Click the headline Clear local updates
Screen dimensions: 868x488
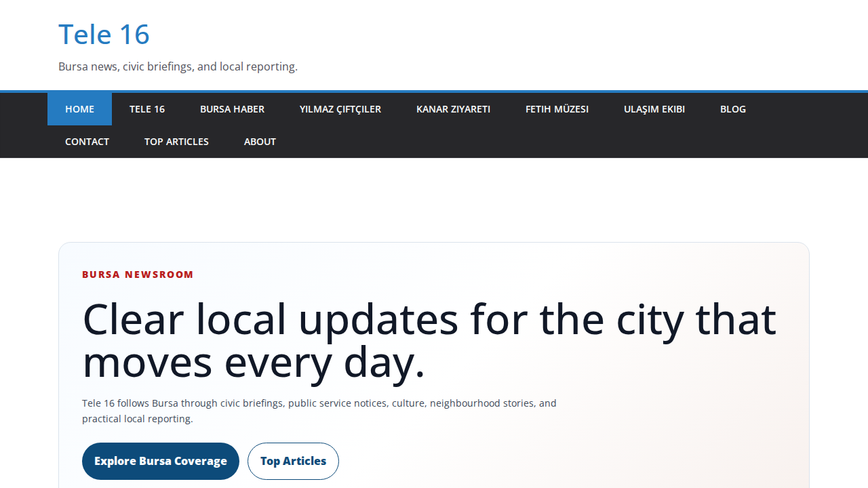(x=429, y=340)
